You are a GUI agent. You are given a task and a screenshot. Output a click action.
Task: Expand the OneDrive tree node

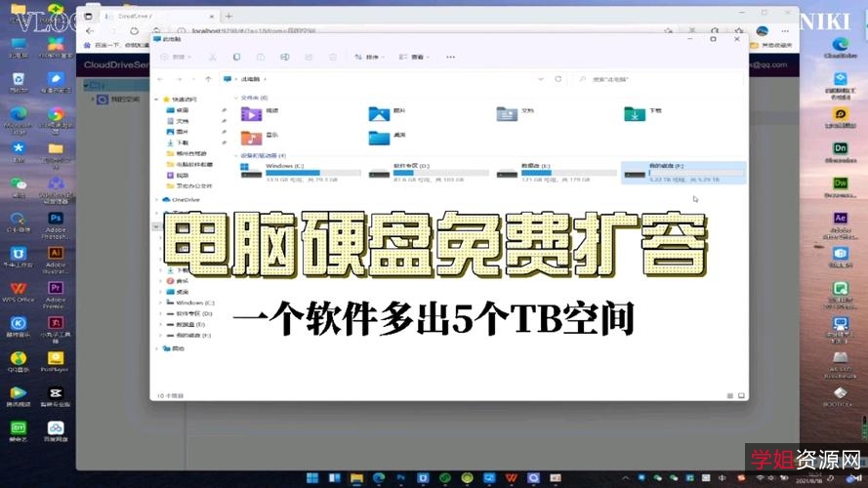coord(156,200)
